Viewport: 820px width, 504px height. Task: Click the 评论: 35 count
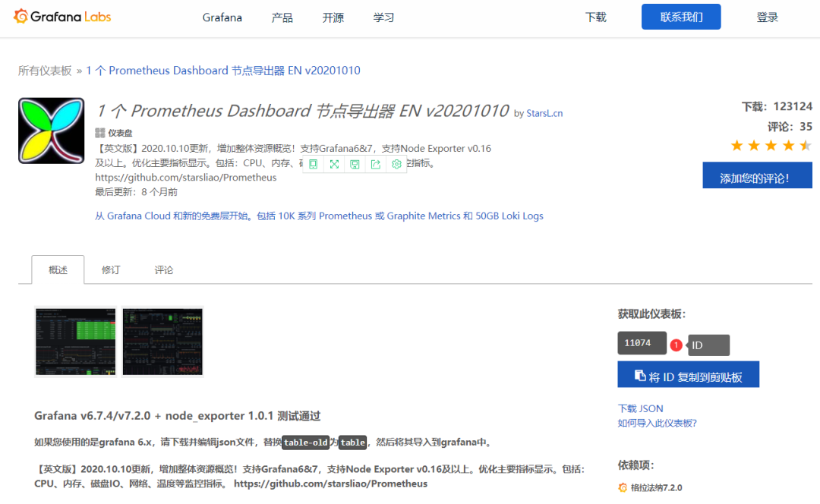point(790,127)
